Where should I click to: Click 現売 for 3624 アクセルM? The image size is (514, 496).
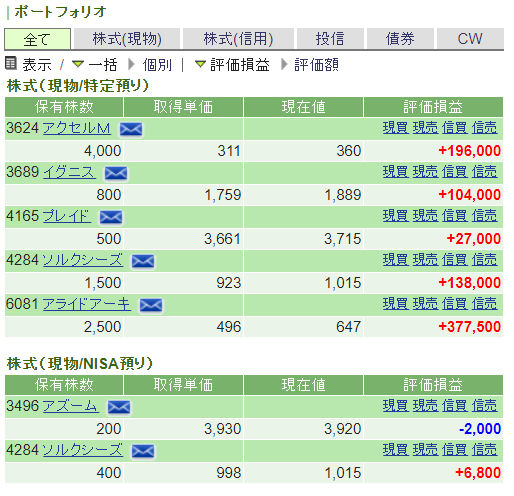[x=425, y=128]
